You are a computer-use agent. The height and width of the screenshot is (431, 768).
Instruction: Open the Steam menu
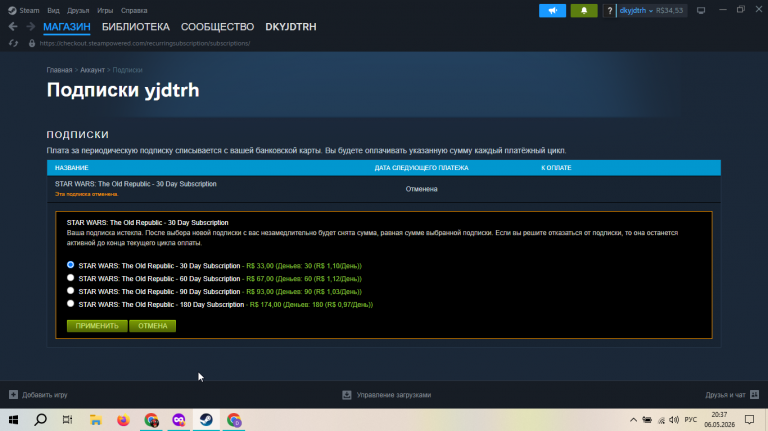tap(29, 10)
